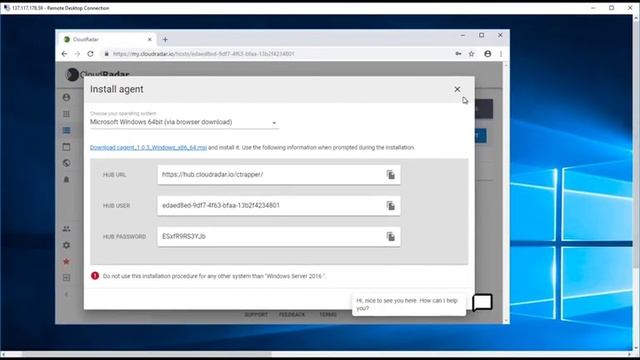Open the sidebar team users icon
640x360 pixels.
(x=67, y=229)
